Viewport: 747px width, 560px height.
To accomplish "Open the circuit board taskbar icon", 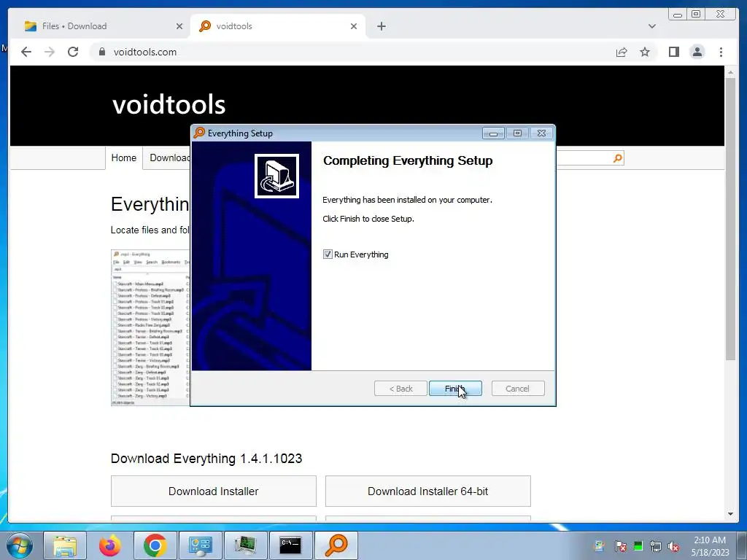I will click(245, 545).
